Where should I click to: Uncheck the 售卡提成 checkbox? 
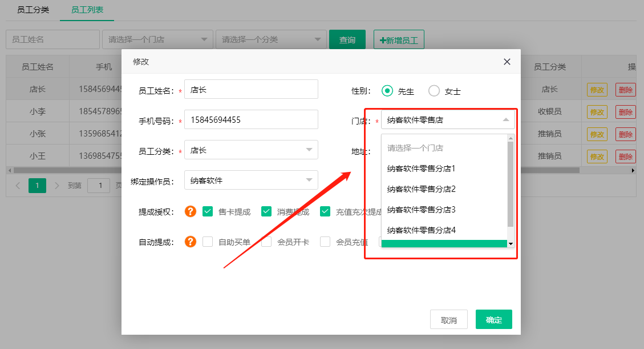(x=208, y=211)
